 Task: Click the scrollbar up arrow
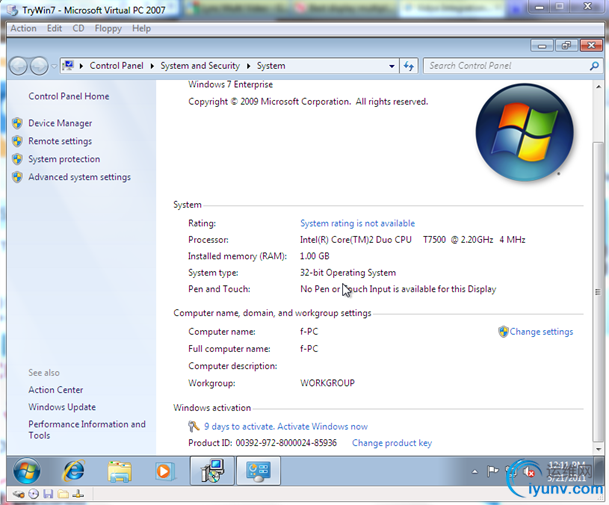point(598,87)
